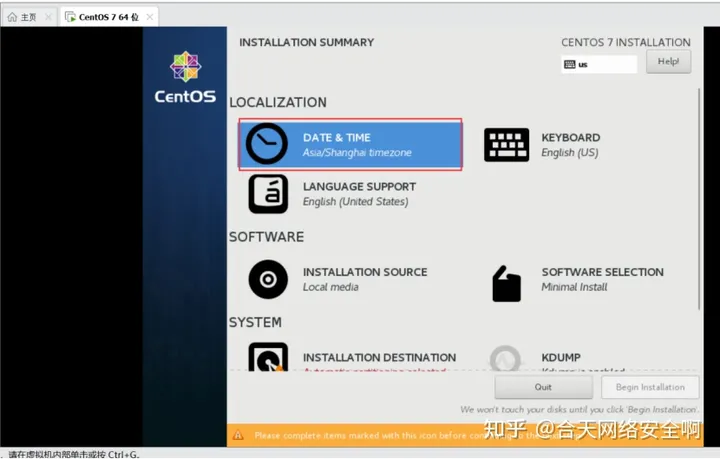Open Software Selection package icon
The width and height of the screenshot is (720, 459).
[x=506, y=284]
